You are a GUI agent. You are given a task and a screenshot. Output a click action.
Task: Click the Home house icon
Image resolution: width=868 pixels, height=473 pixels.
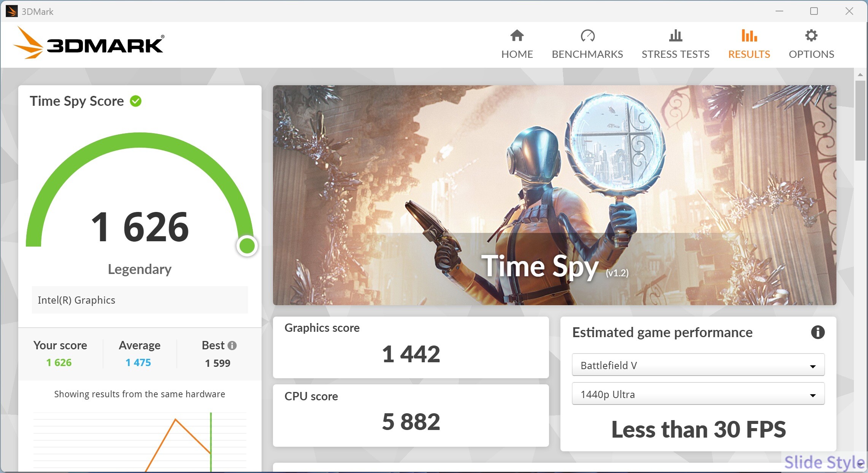[x=517, y=36]
